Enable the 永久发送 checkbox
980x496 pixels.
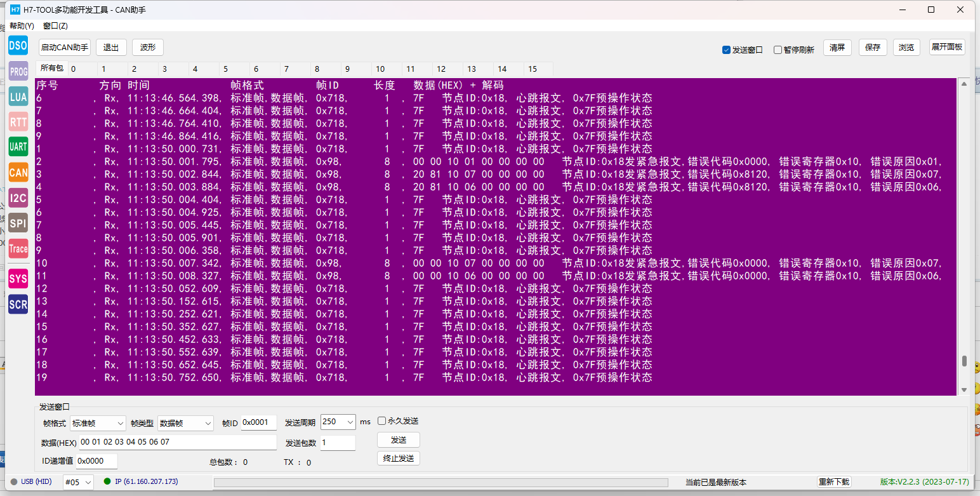point(381,420)
